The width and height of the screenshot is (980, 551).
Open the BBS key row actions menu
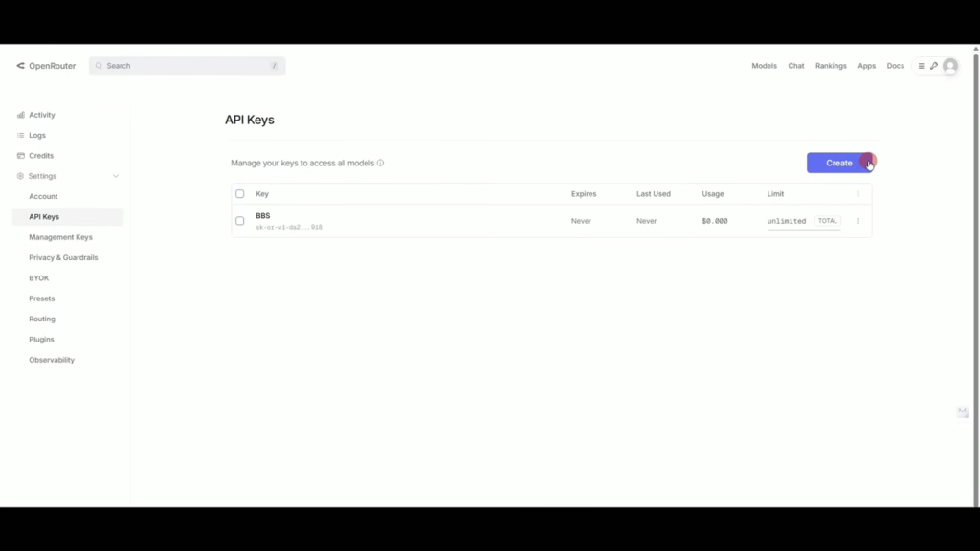(x=858, y=220)
